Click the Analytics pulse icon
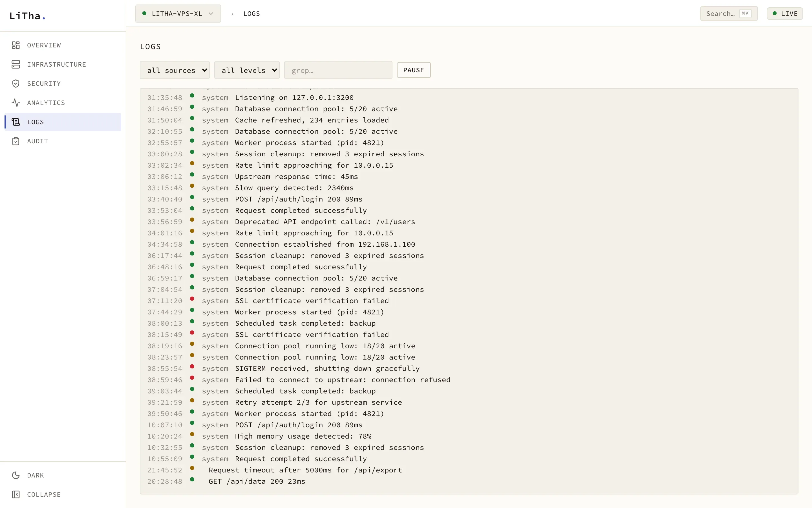 click(16, 102)
